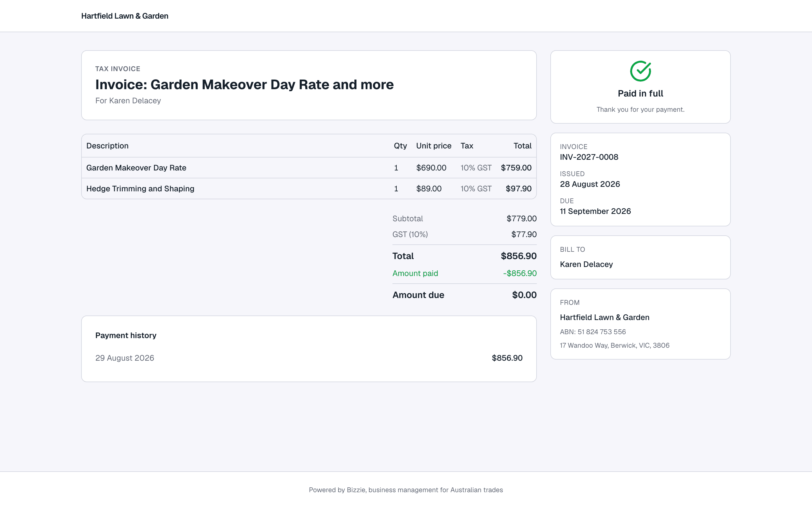Select the ABN: 51 824 753 556 text
812x508 pixels.
[x=593, y=332]
